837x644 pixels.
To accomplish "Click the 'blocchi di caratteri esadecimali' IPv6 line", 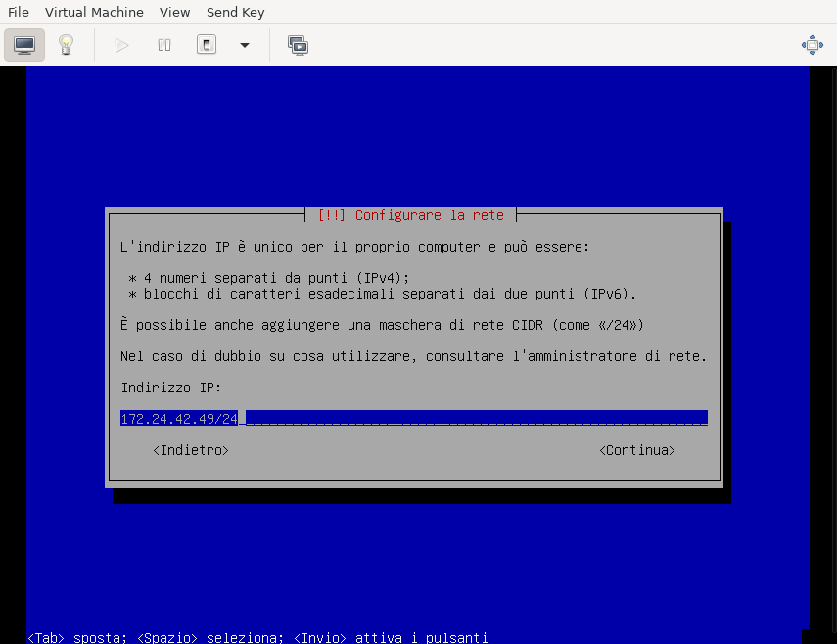I will tap(382, 294).
